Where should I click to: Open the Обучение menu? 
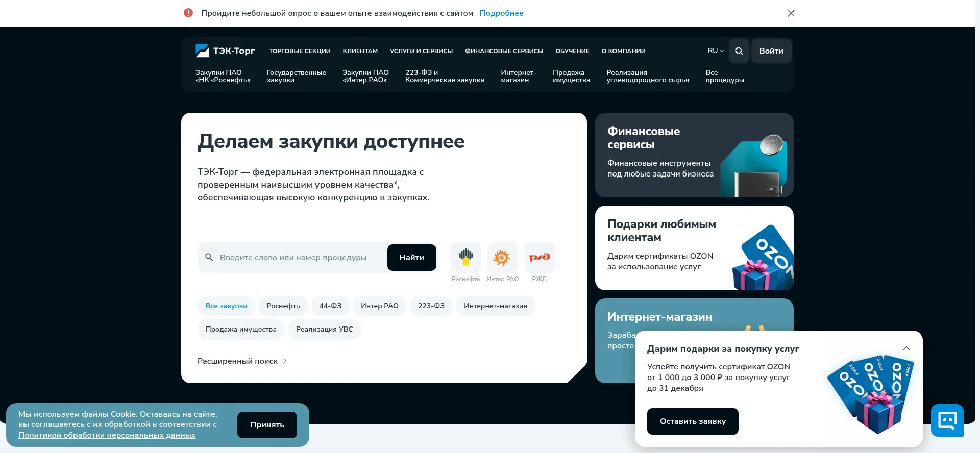pyautogui.click(x=573, y=51)
